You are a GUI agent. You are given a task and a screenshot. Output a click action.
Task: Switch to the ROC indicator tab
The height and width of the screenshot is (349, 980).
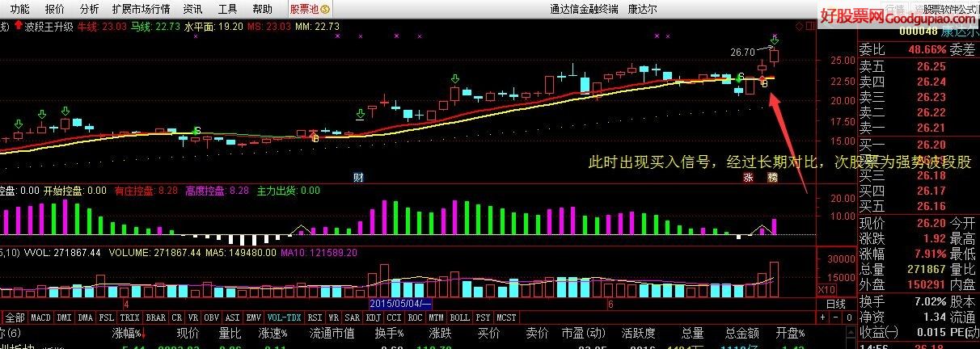click(x=416, y=317)
